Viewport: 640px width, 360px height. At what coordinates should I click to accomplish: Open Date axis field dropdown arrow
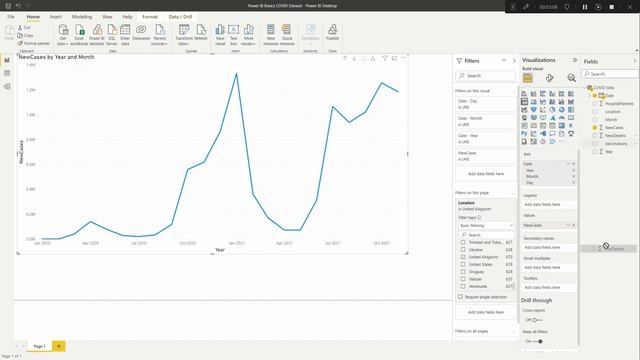[x=568, y=164]
